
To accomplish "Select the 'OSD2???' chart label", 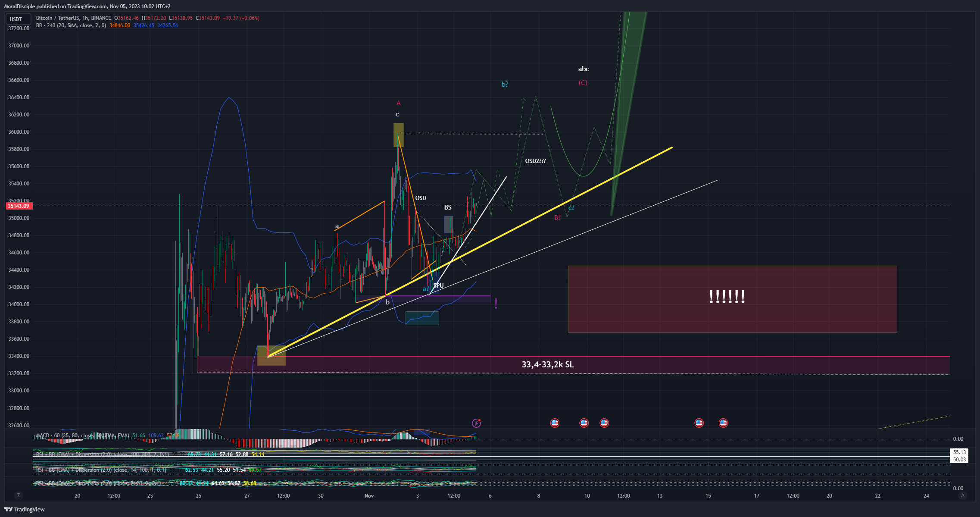I will coord(535,161).
